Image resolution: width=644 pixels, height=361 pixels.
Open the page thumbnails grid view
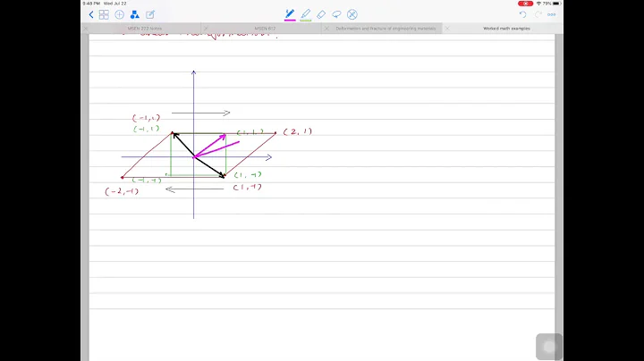[x=104, y=15]
